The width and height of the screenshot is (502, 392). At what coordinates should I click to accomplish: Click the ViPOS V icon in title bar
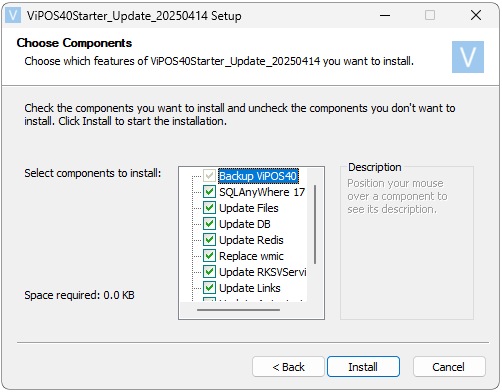point(13,15)
